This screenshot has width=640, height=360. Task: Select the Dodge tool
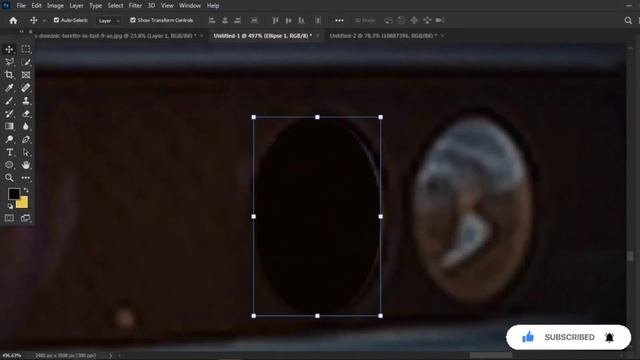(x=9, y=139)
